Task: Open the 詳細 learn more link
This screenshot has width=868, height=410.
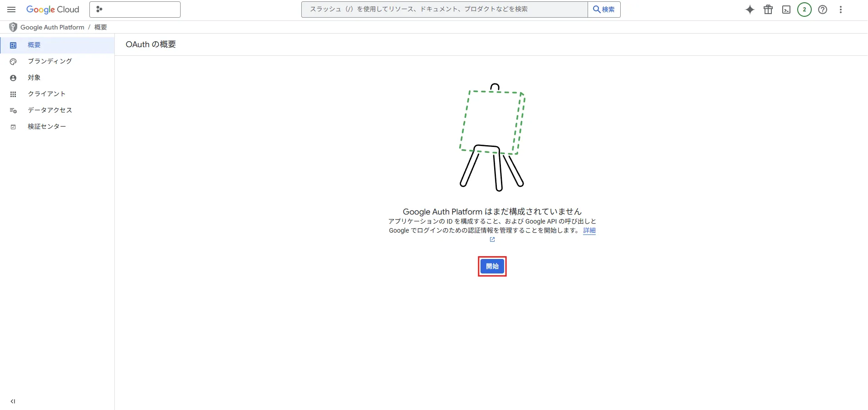Action: tap(589, 230)
